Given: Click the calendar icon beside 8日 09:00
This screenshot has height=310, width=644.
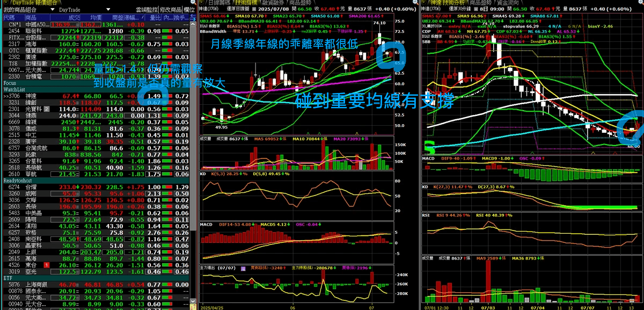Looking at the screenshot, I should coord(475,9).
